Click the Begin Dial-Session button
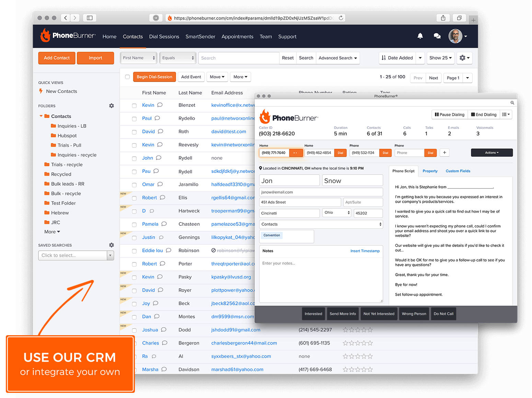 point(154,77)
